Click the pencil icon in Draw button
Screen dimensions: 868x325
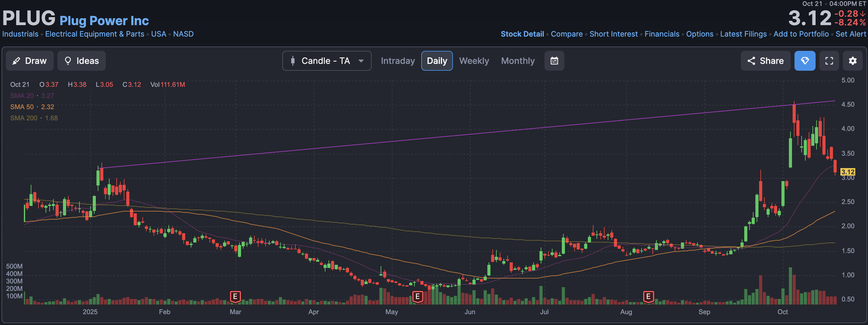point(16,61)
